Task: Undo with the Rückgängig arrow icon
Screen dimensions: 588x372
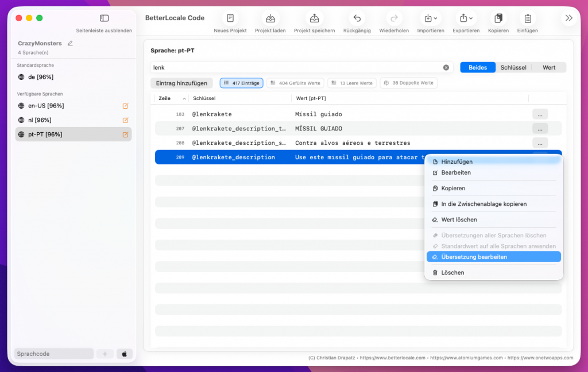Action: tap(357, 18)
